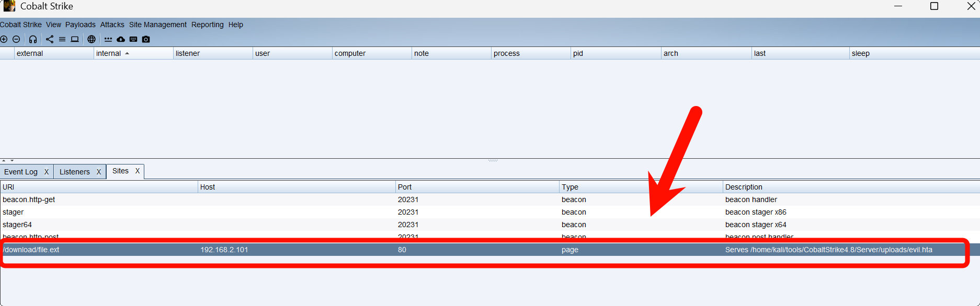Image resolution: width=980 pixels, height=306 pixels.
Task: View keystrokes with the keyboard icon
Action: tap(133, 39)
